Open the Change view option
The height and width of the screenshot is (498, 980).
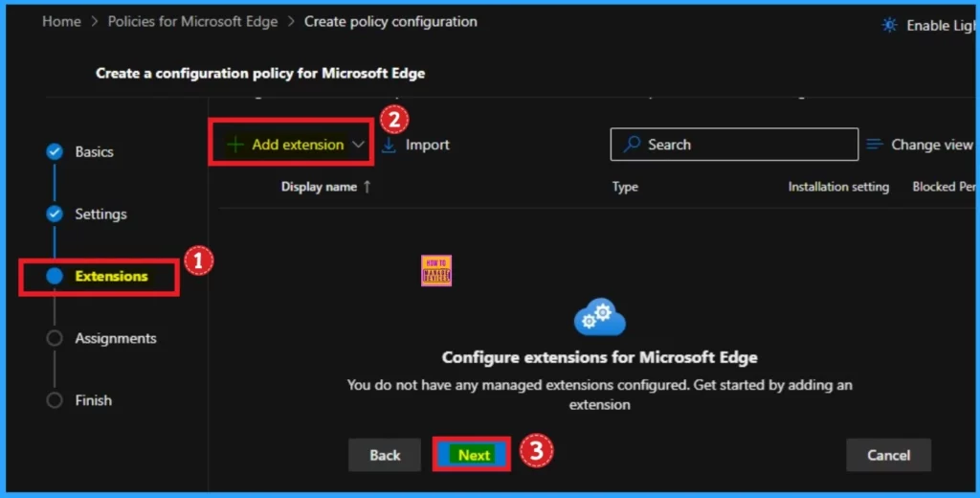[931, 145]
